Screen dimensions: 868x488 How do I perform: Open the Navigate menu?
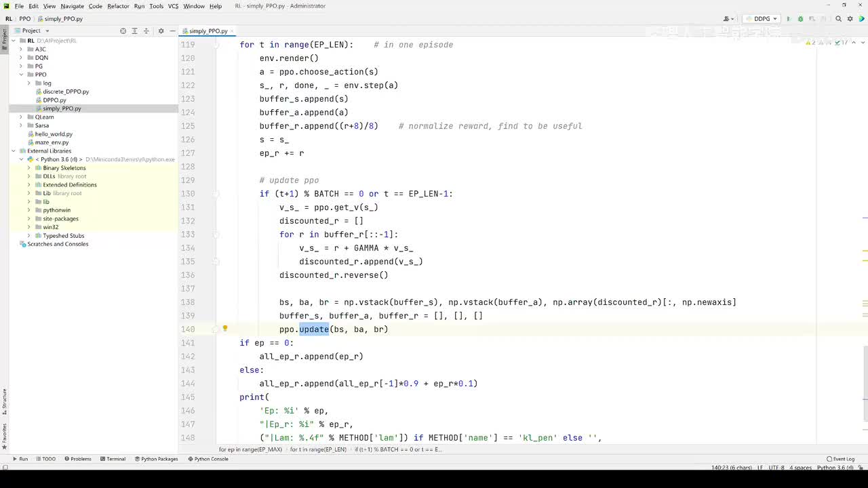[x=72, y=6]
